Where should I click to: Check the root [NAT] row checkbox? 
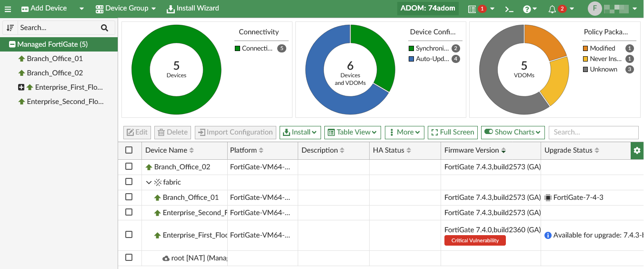pyautogui.click(x=129, y=258)
